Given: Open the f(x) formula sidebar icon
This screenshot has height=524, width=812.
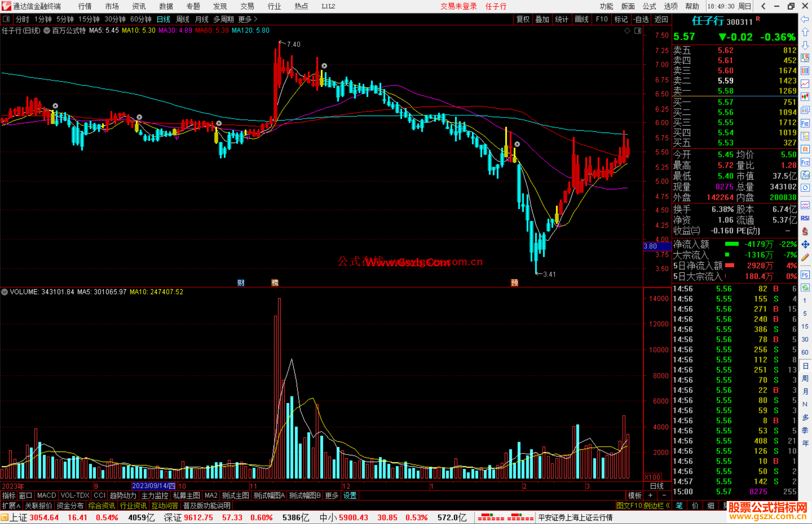Looking at the screenshot, I should 805,175.
